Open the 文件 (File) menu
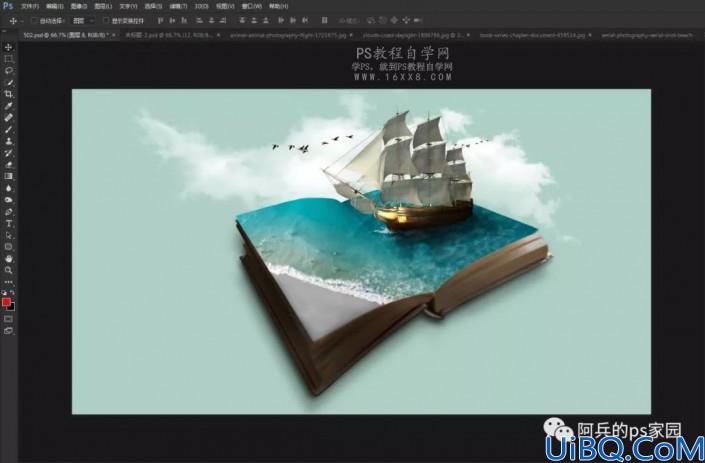 pyautogui.click(x=30, y=6)
